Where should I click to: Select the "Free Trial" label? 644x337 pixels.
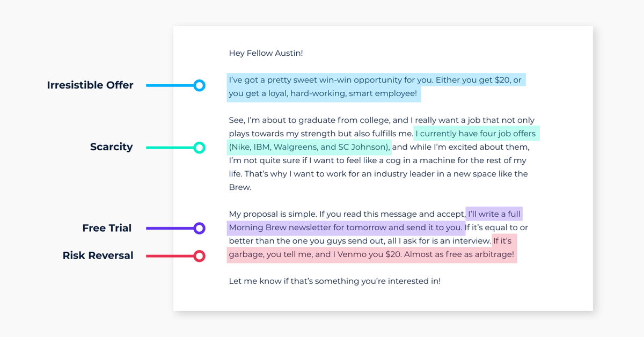[107, 228]
